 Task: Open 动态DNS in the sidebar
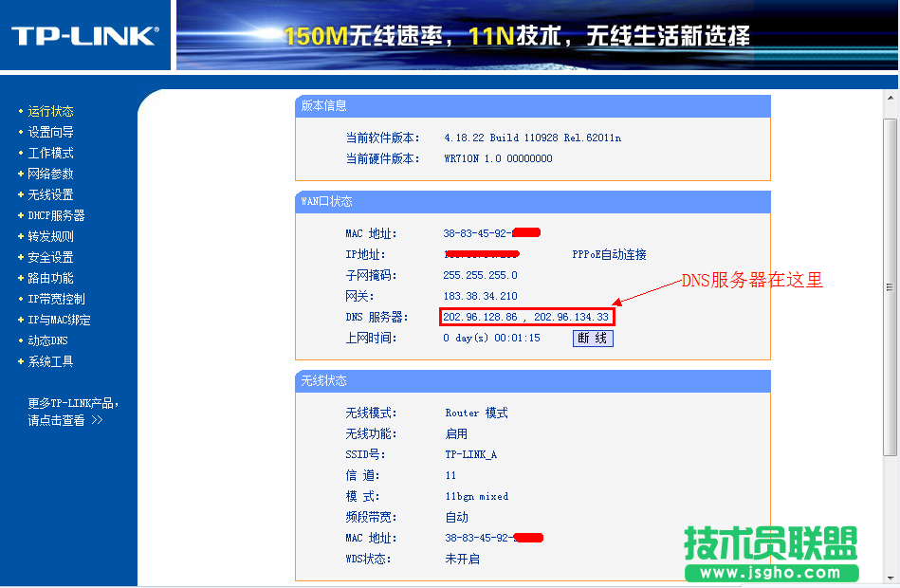point(47,340)
